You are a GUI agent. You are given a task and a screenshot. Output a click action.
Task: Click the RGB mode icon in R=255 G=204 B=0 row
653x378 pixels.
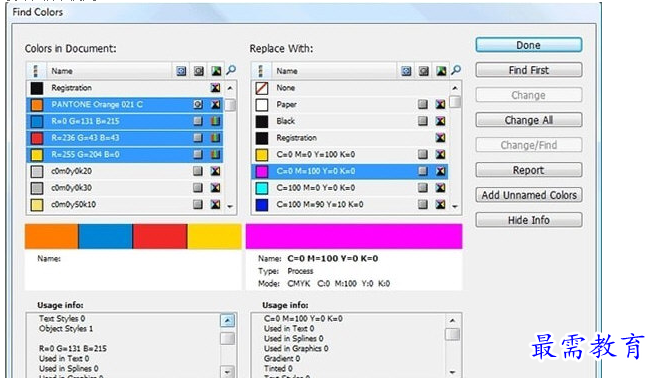click(215, 154)
